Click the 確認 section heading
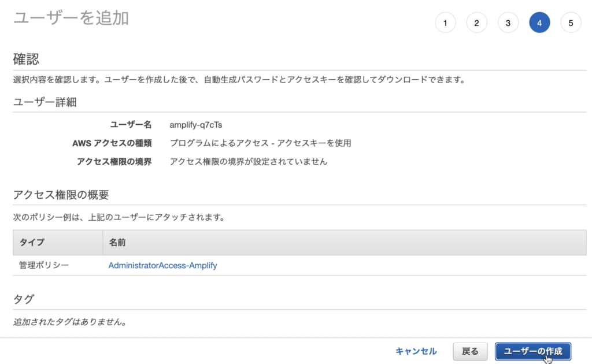The width and height of the screenshot is (592, 364). (26, 59)
